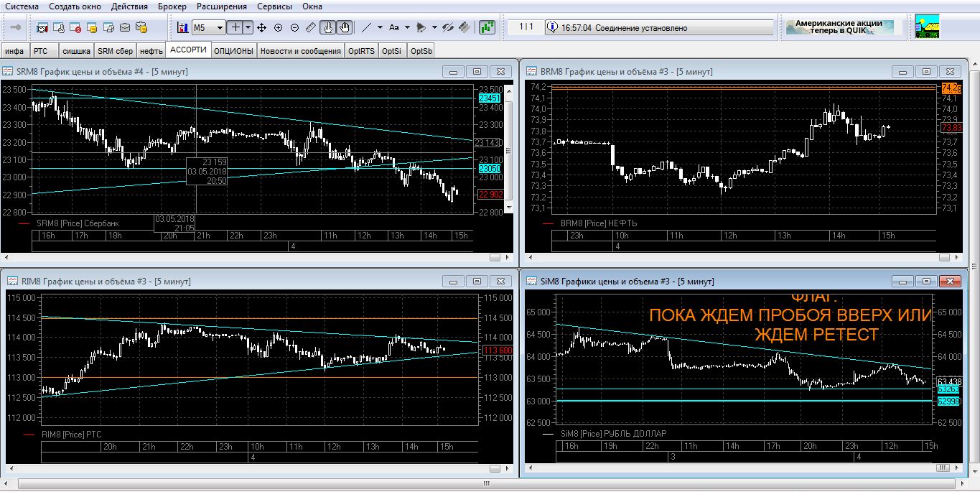Switch to the OptRTS tab
The width and height of the screenshot is (980, 492).
tap(362, 51)
